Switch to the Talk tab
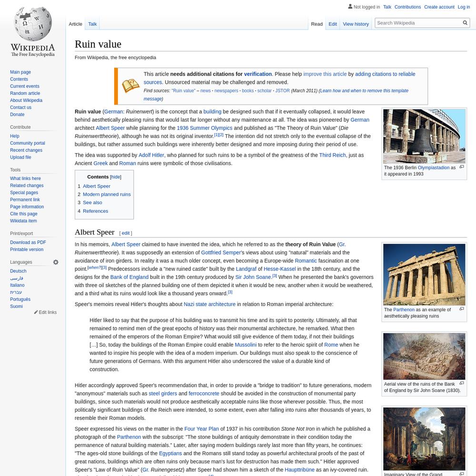476x476 pixels. [x=92, y=24]
